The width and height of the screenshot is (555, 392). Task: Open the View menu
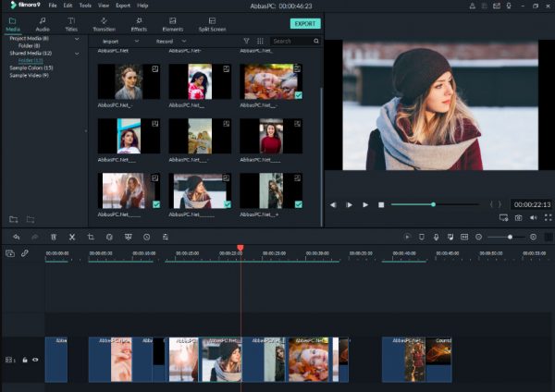pos(104,6)
